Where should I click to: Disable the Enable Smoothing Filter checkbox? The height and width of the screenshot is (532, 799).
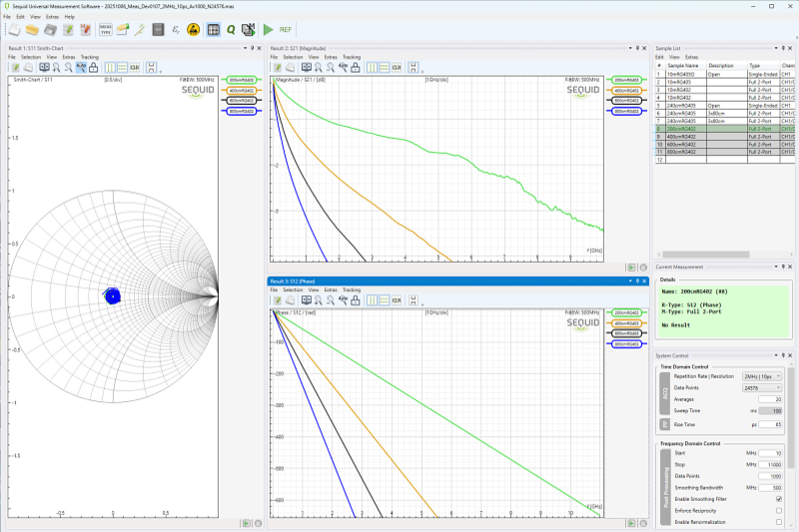point(778,499)
